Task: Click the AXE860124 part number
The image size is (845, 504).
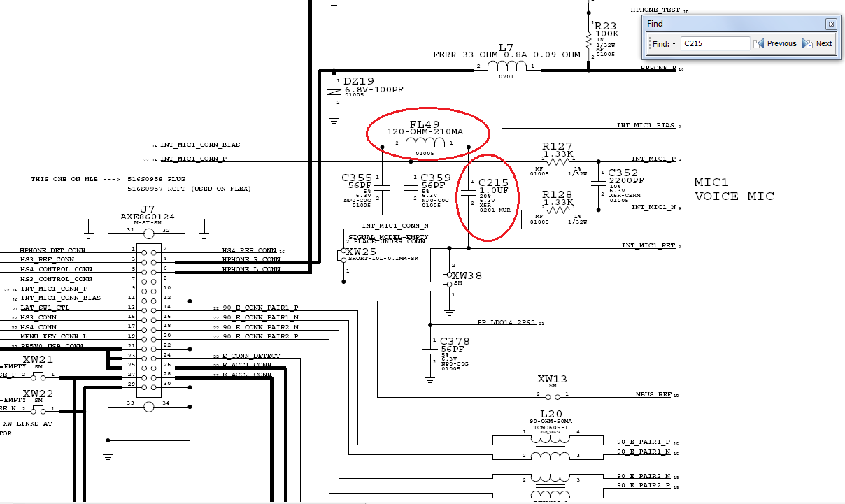Action: (148, 217)
